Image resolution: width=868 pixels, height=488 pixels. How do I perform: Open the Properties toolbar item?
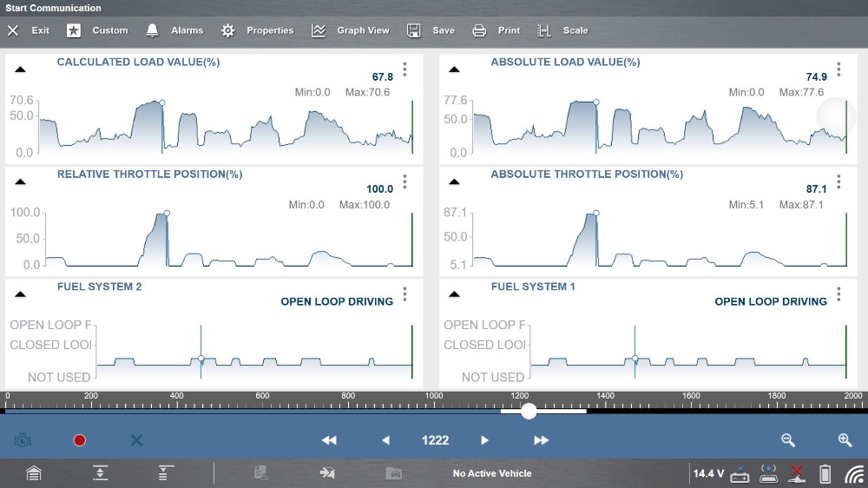[258, 30]
